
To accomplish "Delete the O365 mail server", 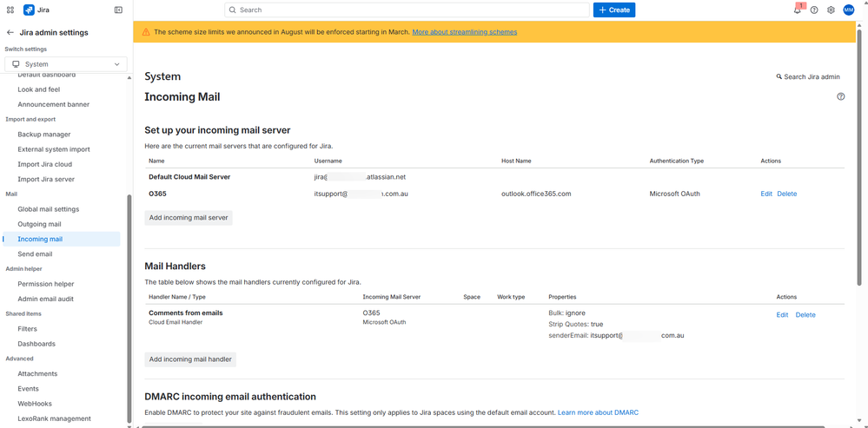I will tap(786, 194).
